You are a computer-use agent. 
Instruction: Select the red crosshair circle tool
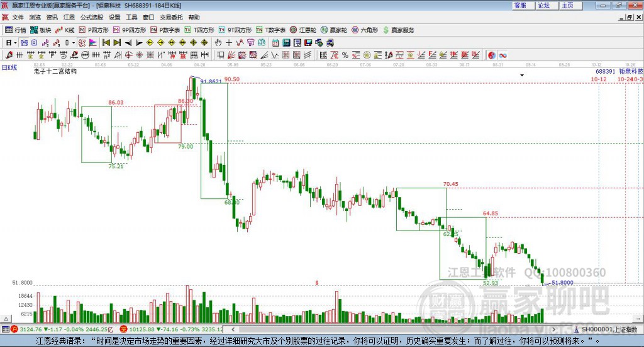click(x=128, y=55)
